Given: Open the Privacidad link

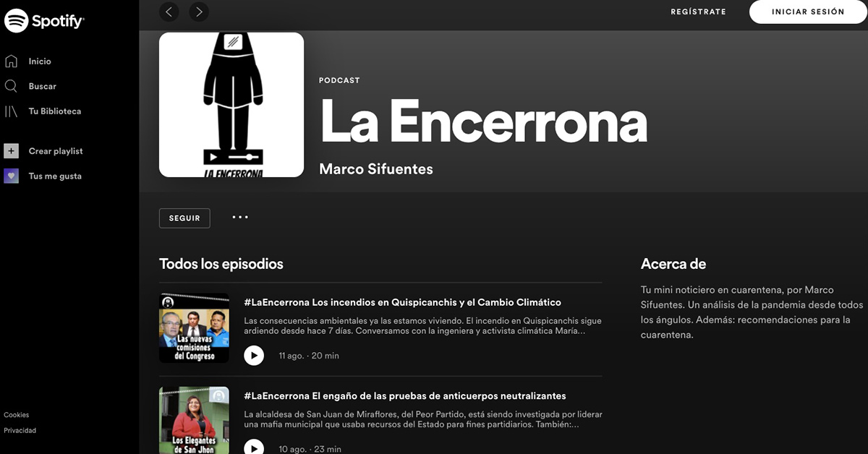Looking at the screenshot, I should (x=20, y=430).
